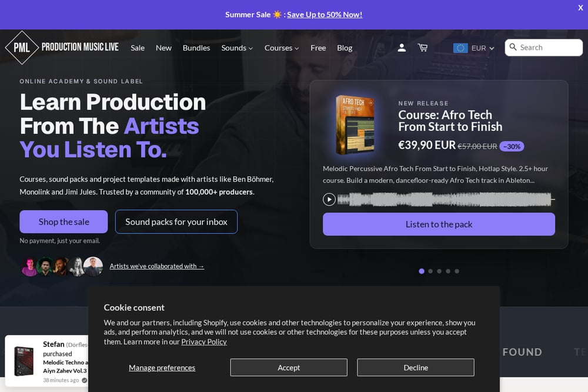The width and height of the screenshot is (588, 392).
Task: Click ONLINE ACADEMY & SOUND LABEL text
Action: click(x=81, y=81)
